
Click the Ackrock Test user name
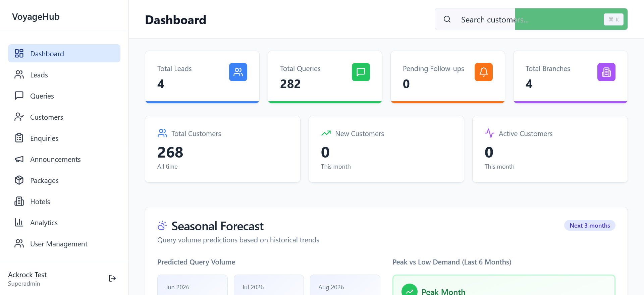point(27,275)
